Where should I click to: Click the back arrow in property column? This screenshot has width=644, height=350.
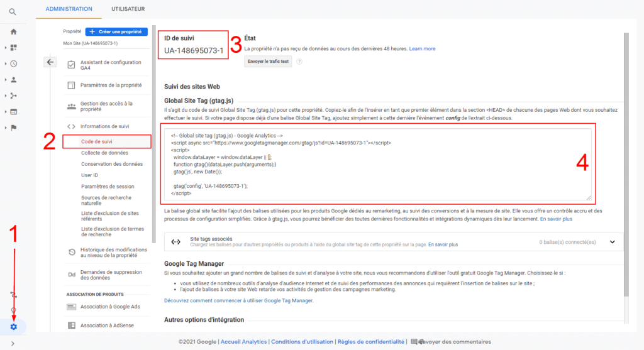[51, 62]
